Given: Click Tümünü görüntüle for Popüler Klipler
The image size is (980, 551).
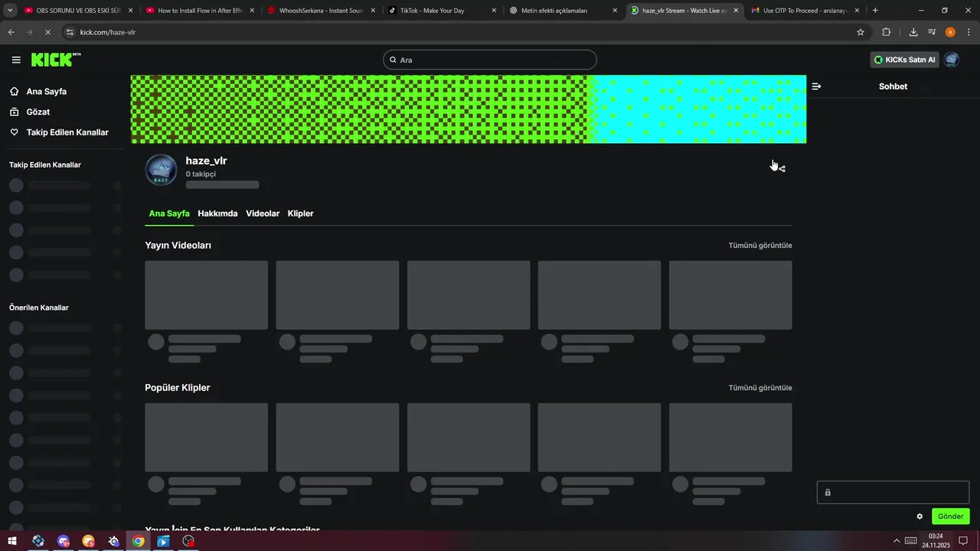Looking at the screenshot, I should [x=760, y=388].
